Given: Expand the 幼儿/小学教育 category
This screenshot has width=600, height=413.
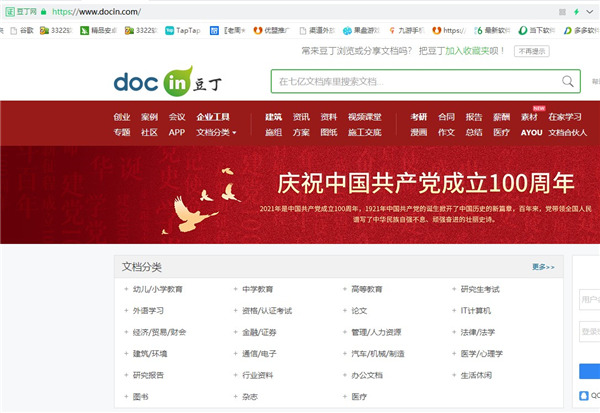Looking at the screenshot, I should click(x=126, y=289).
